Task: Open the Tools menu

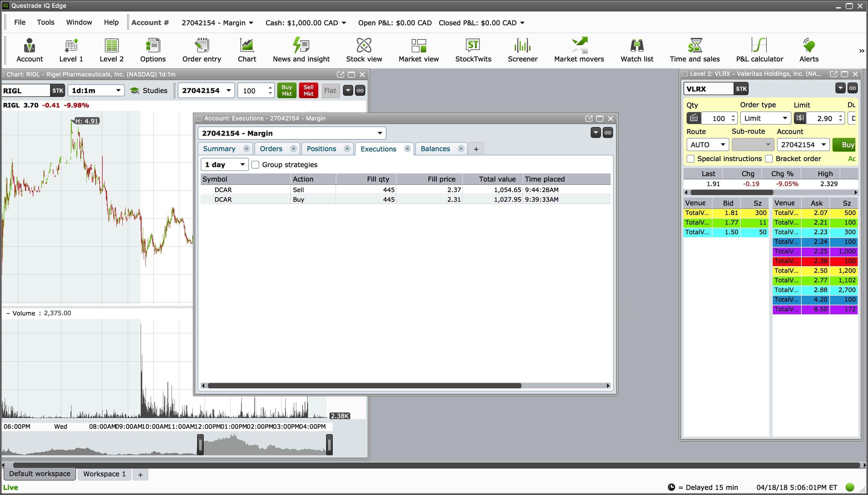Action: point(46,23)
